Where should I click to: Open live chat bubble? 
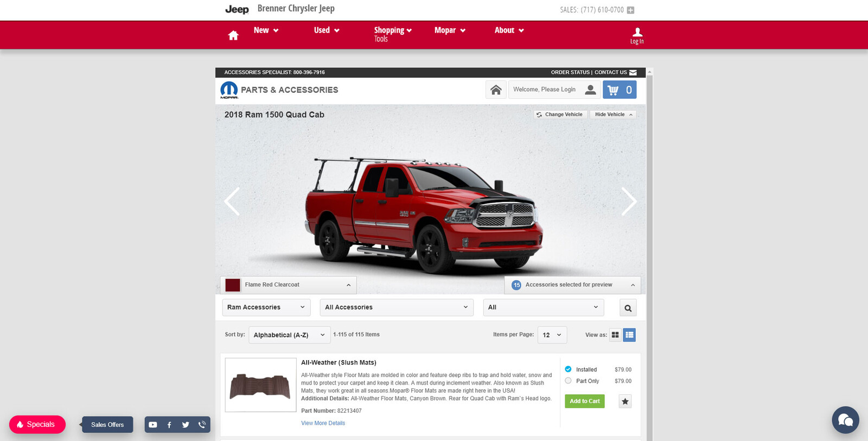(x=845, y=420)
